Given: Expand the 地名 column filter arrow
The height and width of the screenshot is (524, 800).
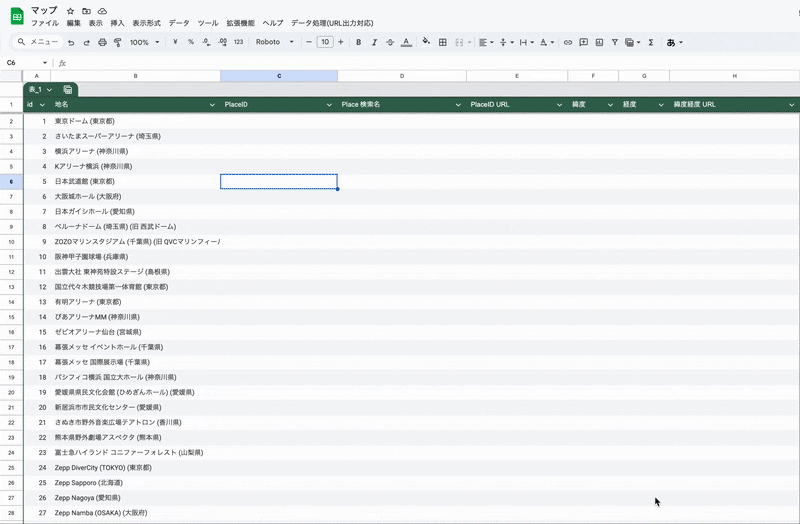Looking at the screenshot, I should 212,105.
